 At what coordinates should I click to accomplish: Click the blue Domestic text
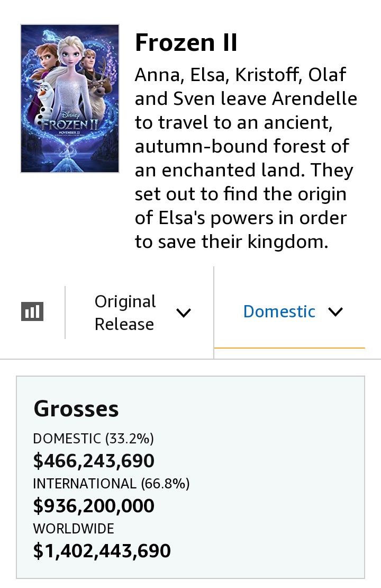click(279, 311)
